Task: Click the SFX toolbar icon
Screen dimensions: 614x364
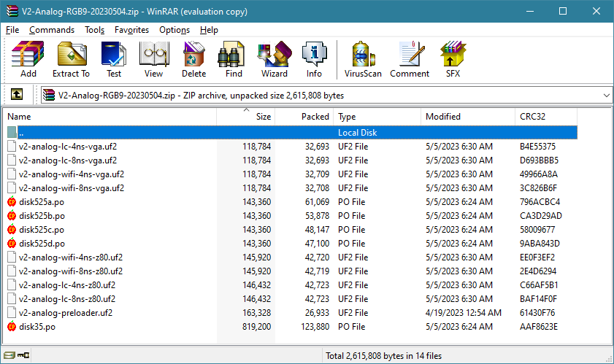Action: tap(453, 60)
